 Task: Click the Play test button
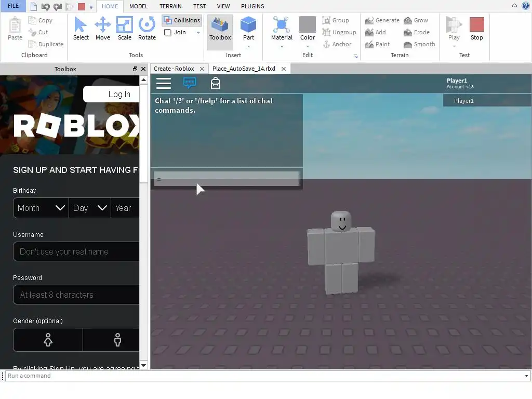[x=454, y=29]
